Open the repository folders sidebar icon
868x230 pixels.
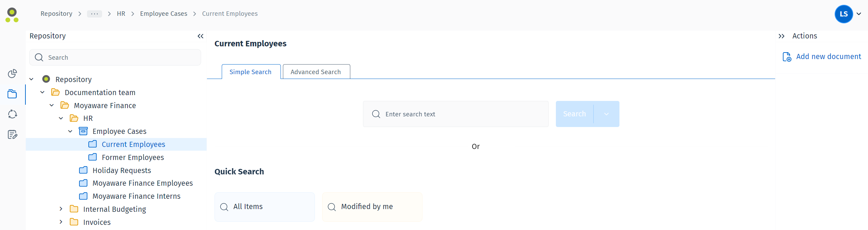click(12, 94)
